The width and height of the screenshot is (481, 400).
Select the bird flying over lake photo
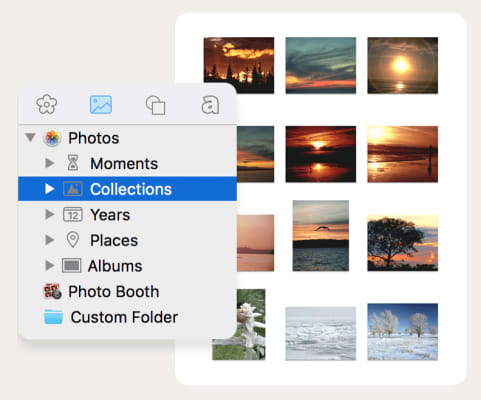point(321,236)
